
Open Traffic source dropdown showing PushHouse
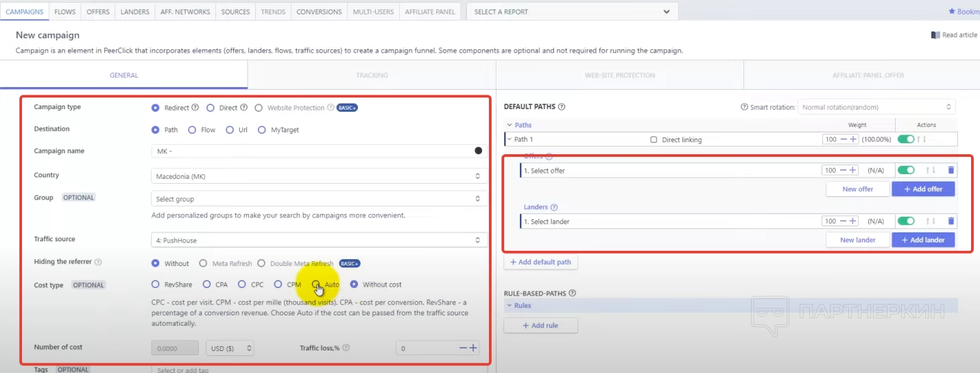[319, 240]
